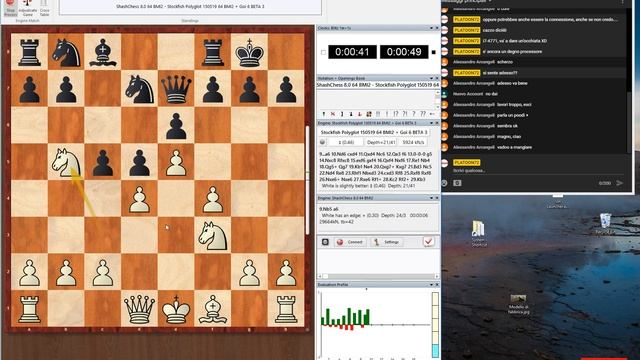Open the Notation panel dropdown arrow
The width and height of the screenshot is (640, 360).
(431, 78)
